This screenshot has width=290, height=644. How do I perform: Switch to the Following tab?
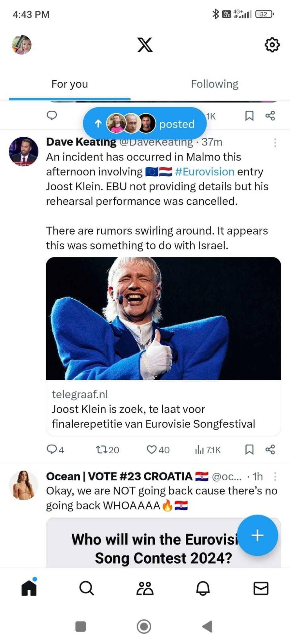click(214, 84)
